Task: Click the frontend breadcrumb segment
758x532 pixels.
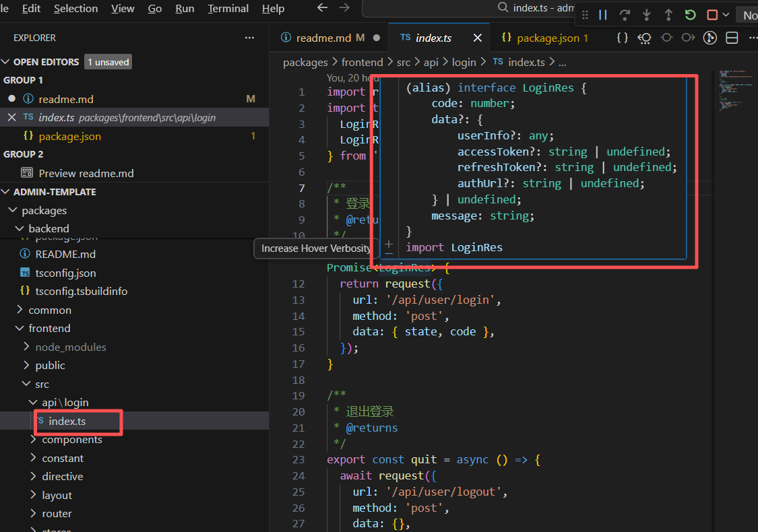Action: tap(362, 63)
